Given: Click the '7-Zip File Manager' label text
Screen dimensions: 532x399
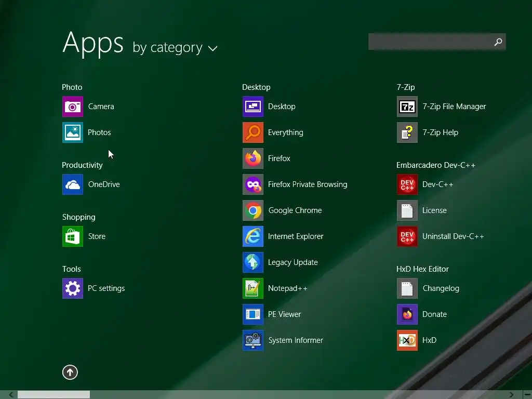Looking at the screenshot, I should point(454,107).
